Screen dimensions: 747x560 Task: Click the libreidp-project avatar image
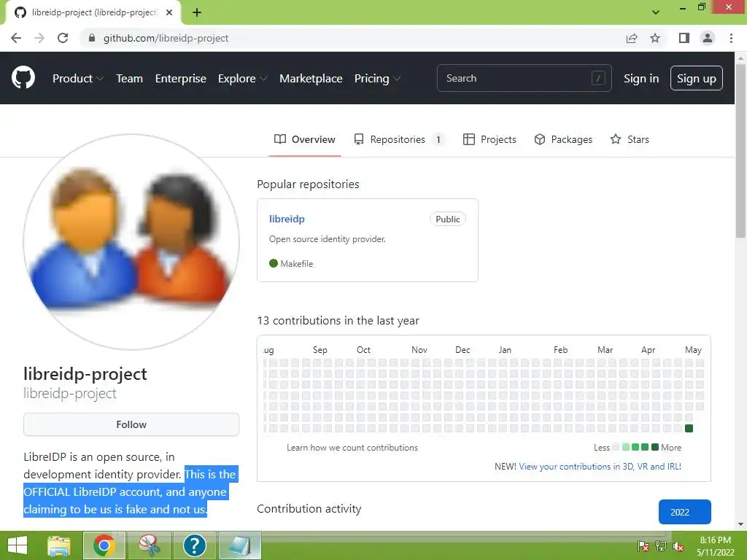131,242
